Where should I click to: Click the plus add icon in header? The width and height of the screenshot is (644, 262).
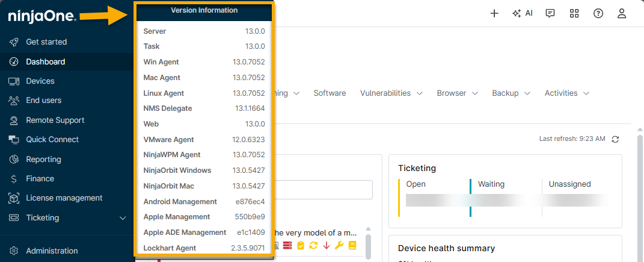494,13
